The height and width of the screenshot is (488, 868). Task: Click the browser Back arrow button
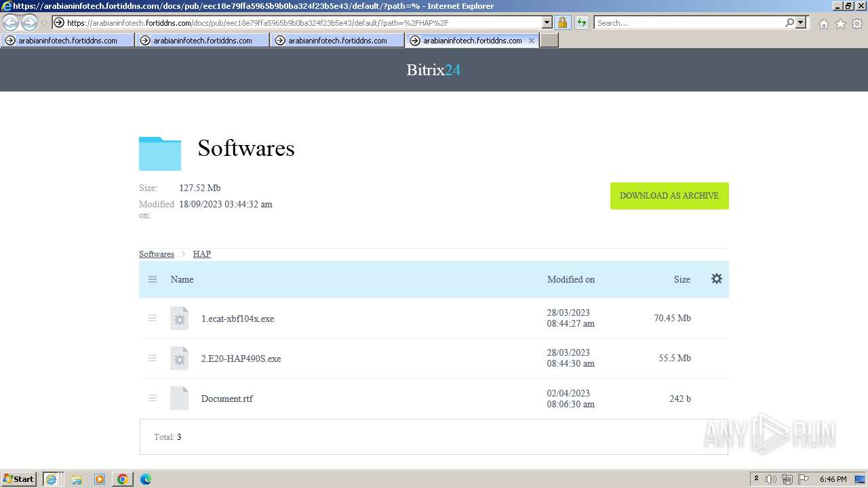[11, 23]
